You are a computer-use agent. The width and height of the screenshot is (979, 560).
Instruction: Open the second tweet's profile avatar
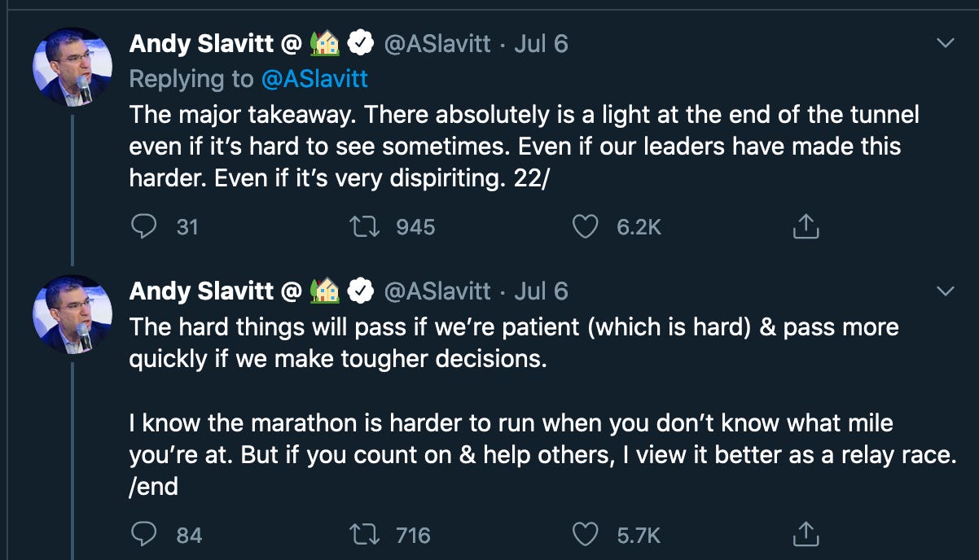tap(72, 314)
